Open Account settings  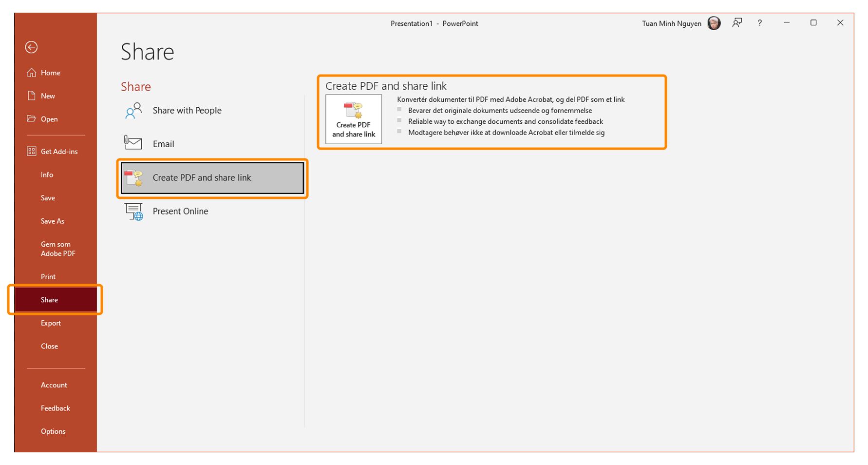click(x=54, y=385)
